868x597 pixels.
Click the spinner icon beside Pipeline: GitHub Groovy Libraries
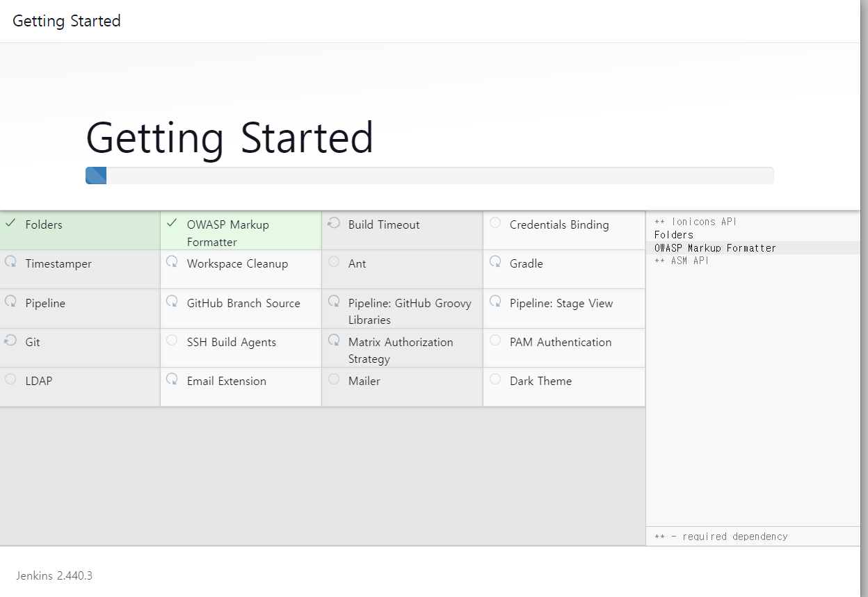pos(334,302)
